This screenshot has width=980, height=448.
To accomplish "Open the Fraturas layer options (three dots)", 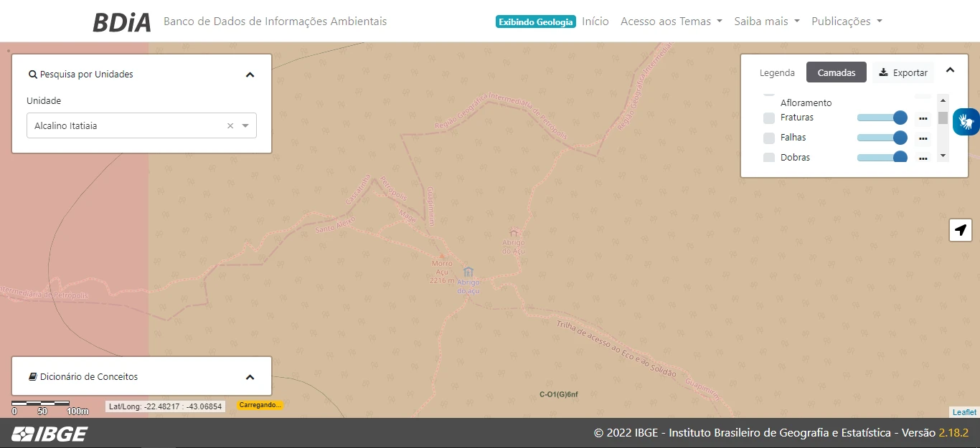I will [923, 118].
